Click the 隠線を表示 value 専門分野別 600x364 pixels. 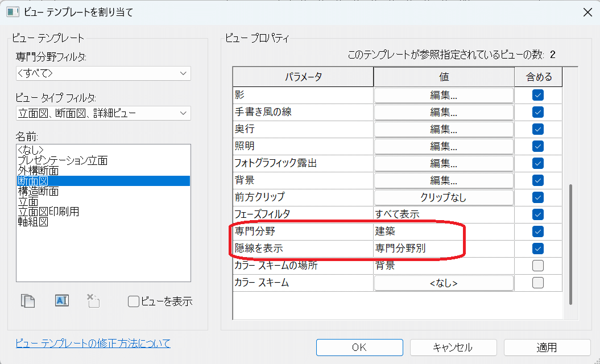pos(400,249)
